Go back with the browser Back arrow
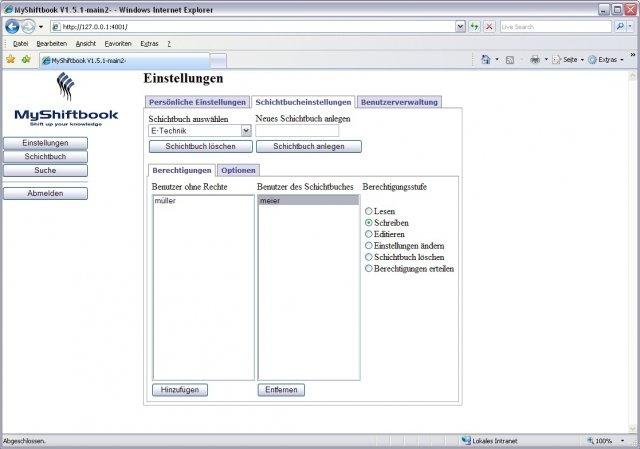This screenshot has width=640, height=449. [12, 27]
